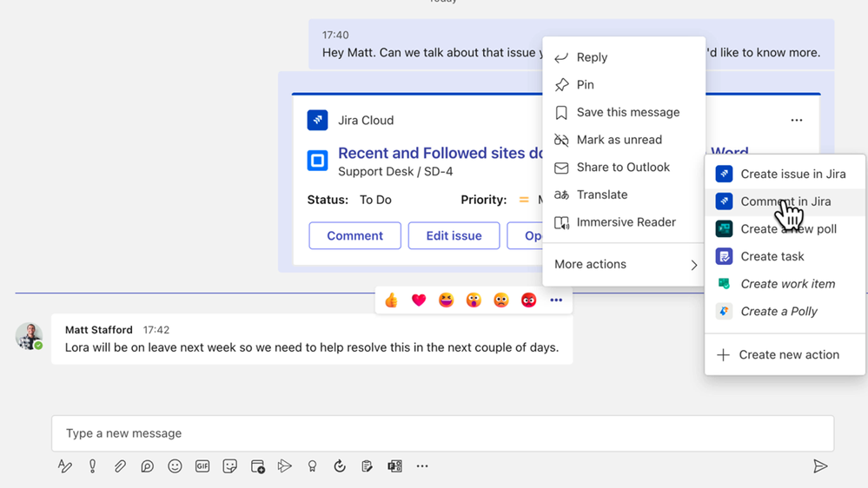Click the Jira Cloud app logo on card
868x488 pixels.
tap(317, 120)
